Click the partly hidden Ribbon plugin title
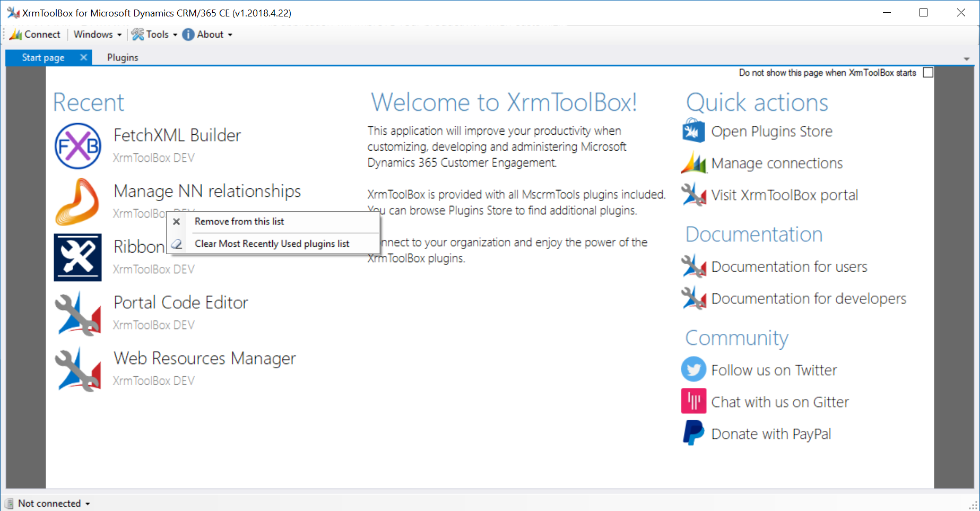980x511 pixels. tap(139, 247)
